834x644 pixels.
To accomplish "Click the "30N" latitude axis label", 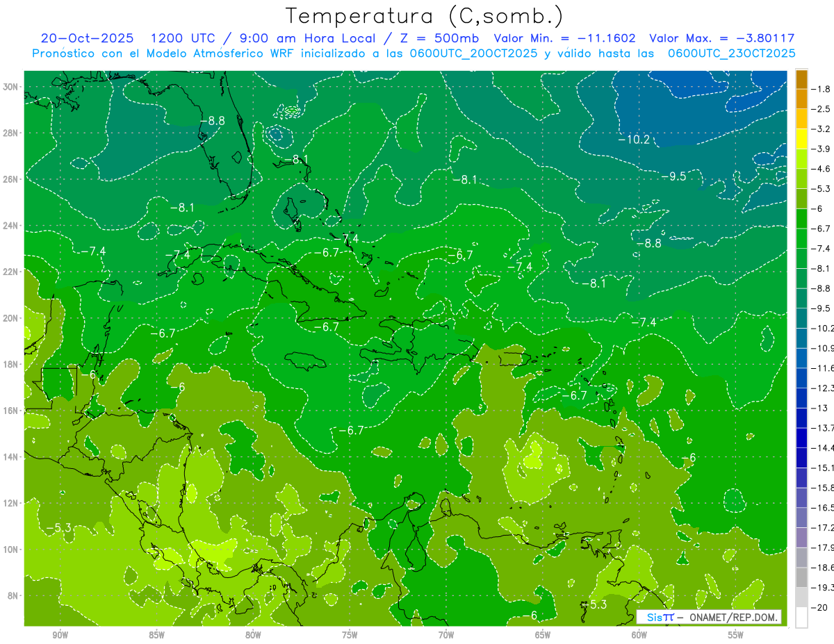I will (12, 87).
